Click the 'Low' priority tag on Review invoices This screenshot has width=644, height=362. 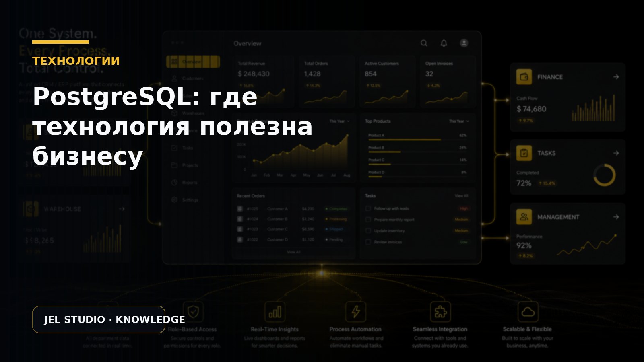point(464,242)
